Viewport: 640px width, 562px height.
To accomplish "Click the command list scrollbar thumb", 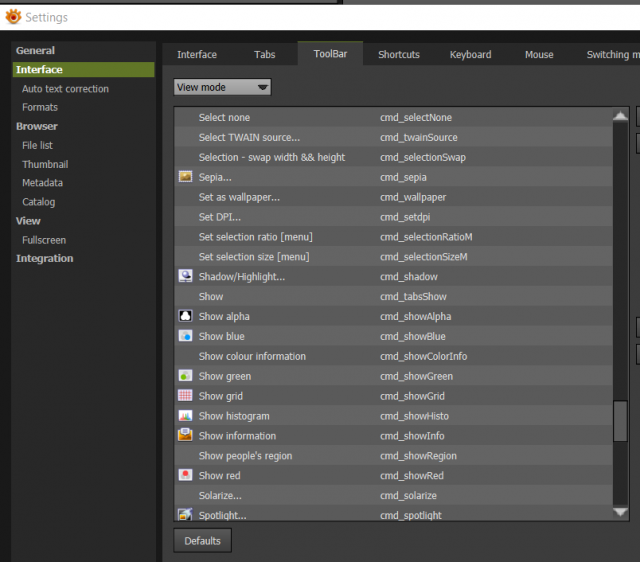I will point(620,421).
